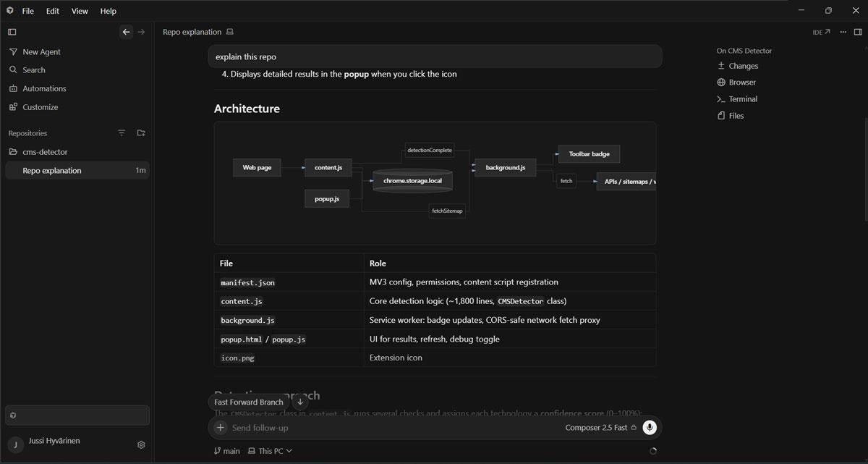The height and width of the screenshot is (464, 868).
Task: Click the chrome.storage.local diagram node
Action: pyautogui.click(x=412, y=181)
